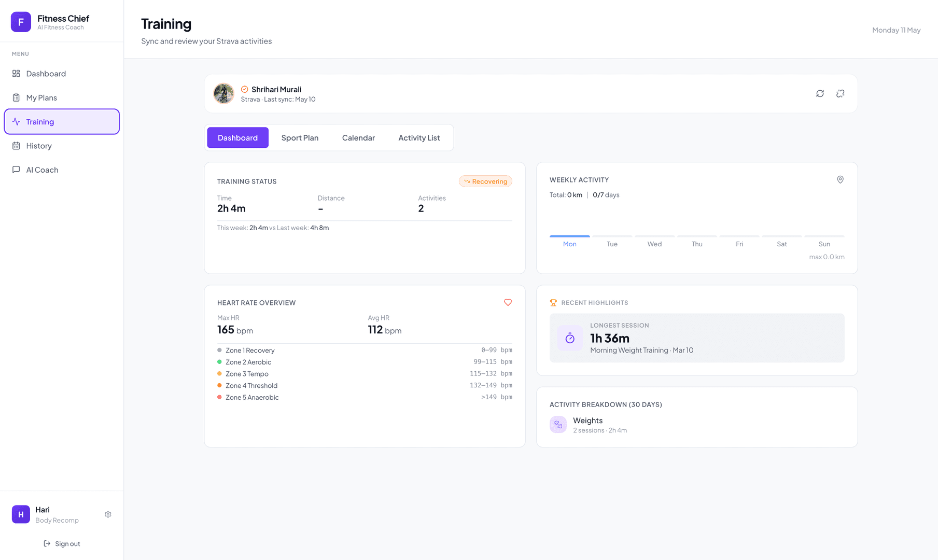This screenshot has height=560, width=938.
Task: Select Sun in Weekly Activity chart
Action: tap(824, 241)
